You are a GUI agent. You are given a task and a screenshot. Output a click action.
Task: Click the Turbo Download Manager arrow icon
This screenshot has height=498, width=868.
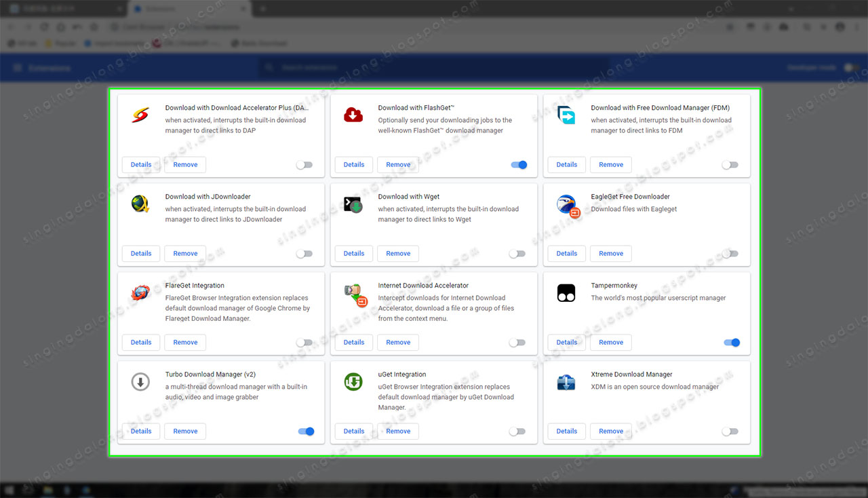click(x=140, y=382)
